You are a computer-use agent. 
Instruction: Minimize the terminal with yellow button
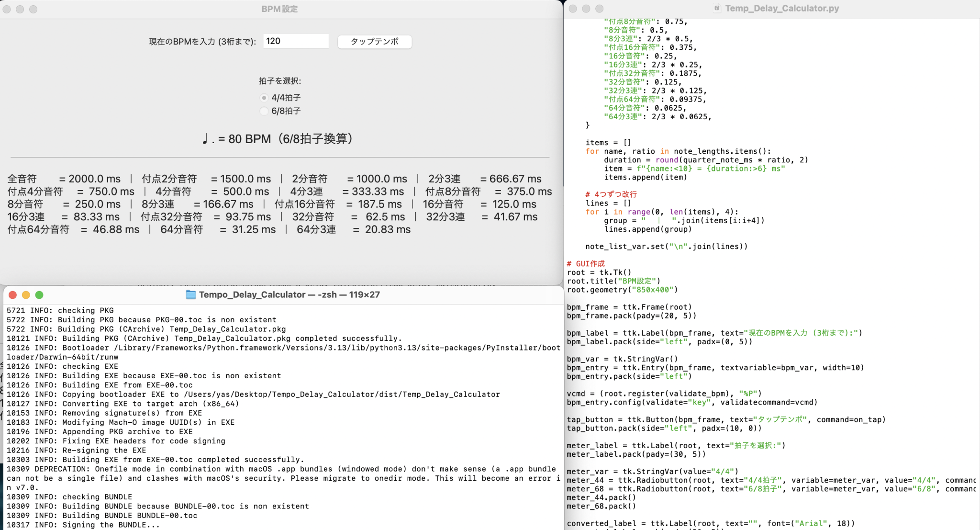tap(26, 295)
